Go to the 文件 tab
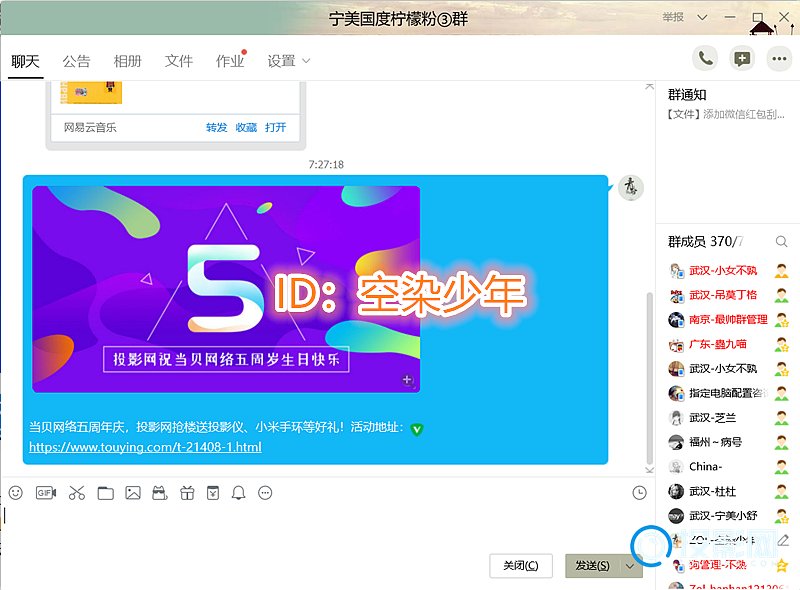Image resolution: width=800 pixels, height=590 pixels. coord(179,61)
